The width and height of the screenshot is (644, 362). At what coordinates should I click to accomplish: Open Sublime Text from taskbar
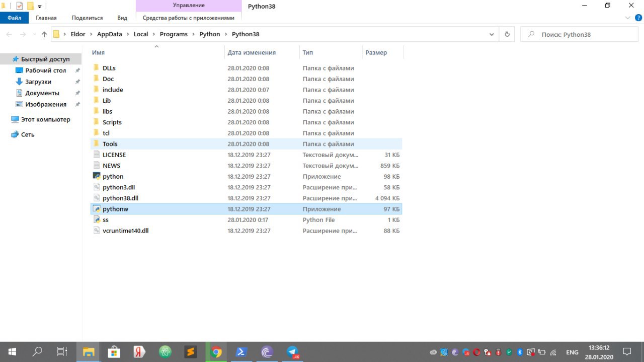(191, 352)
